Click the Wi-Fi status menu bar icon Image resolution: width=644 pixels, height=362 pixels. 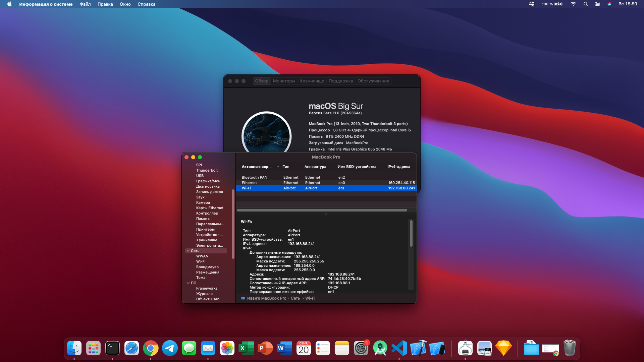[x=573, y=4]
